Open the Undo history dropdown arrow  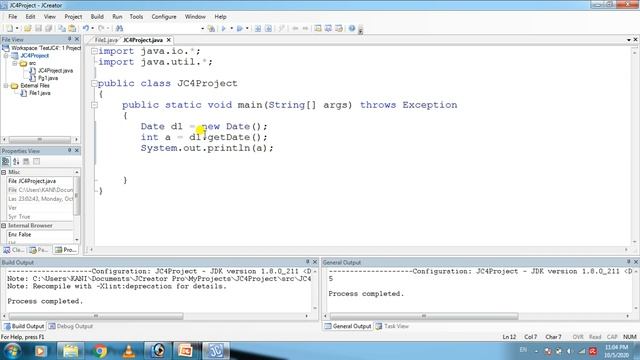click(x=93, y=28)
